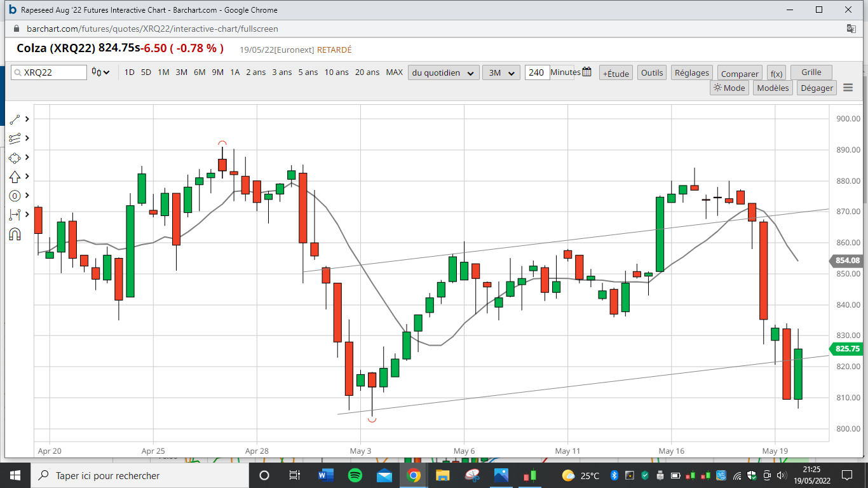
Task: Click the green 825.75 price marker
Action: pyautogui.click(x=847, y=349)
